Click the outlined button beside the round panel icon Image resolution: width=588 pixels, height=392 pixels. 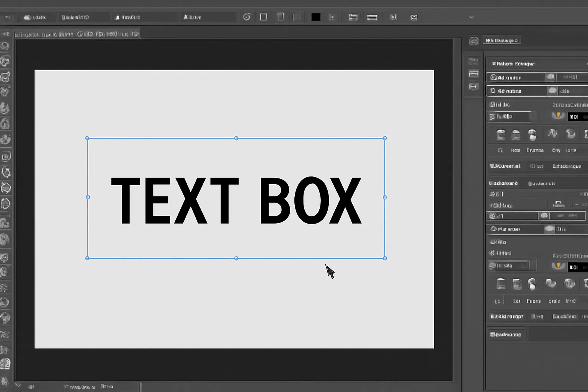pos(502,40)
